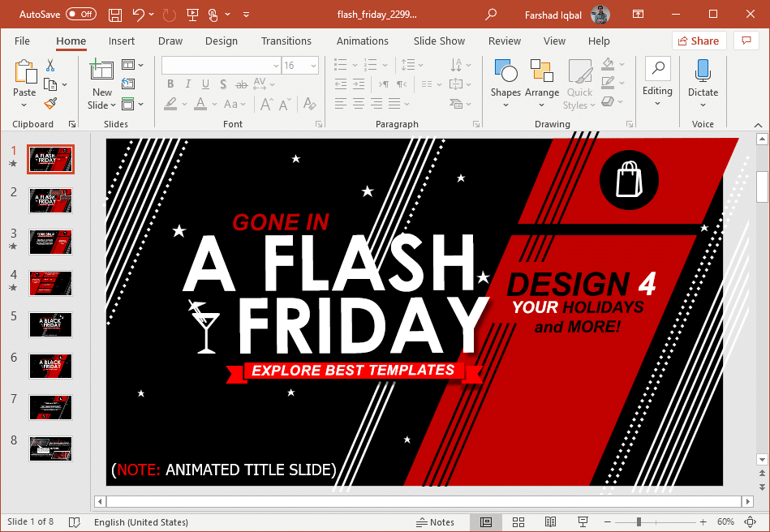This screenshot has height=532, width=770.
Task: Open the Transitions tab
Action: (x=286, y=41)
